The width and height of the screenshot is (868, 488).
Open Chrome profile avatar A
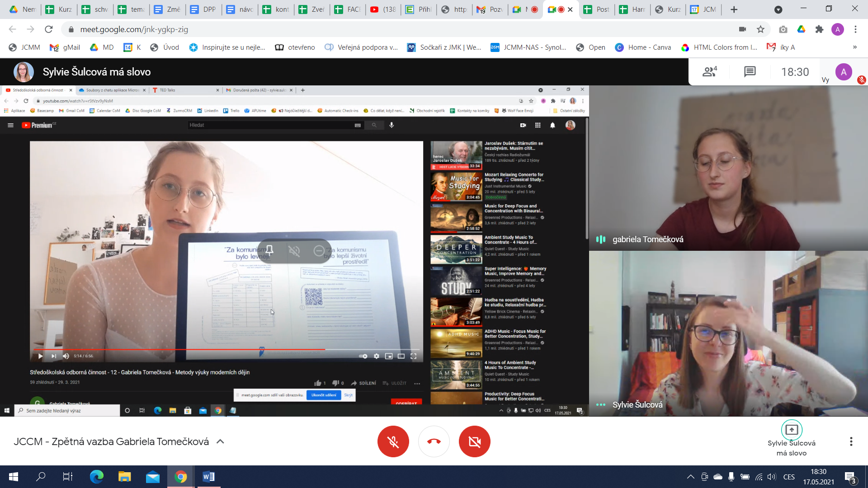click(837, 29)
